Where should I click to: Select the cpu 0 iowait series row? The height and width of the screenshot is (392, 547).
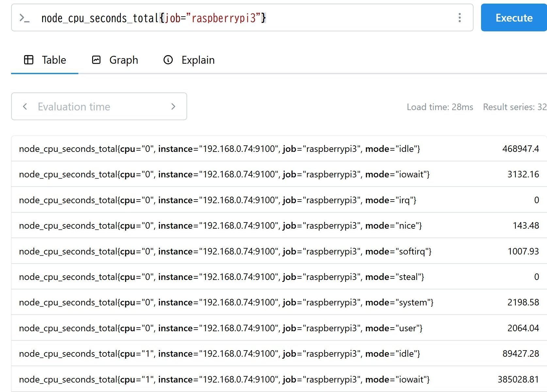pyautogui.click(x=224, y=174)
